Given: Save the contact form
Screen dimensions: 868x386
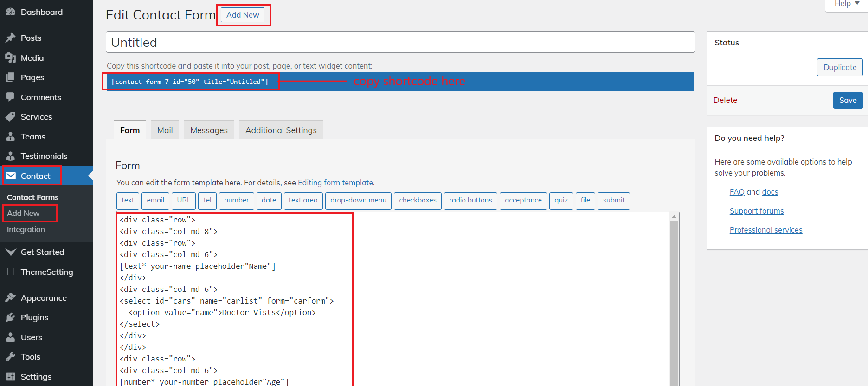Looking at the screenshot, I should click(848, 101).
